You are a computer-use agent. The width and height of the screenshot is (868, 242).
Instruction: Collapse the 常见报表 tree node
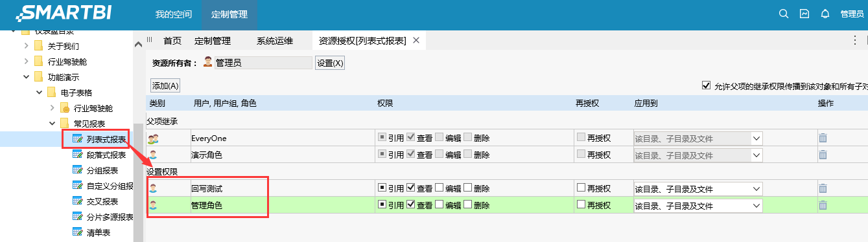(x=53, y=124)
